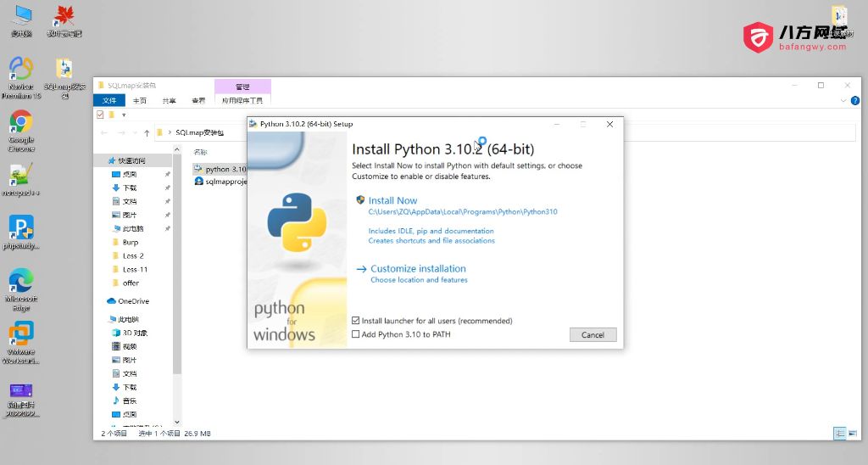Open Burp folder in quick access
The height and width of the screenshot is (465, 868).
pyautogui.click(x=131, y=242)
